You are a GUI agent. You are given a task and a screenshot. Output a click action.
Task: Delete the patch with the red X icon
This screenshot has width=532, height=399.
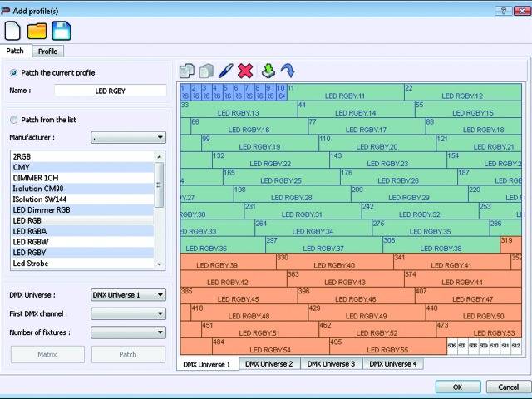point(245,71)
